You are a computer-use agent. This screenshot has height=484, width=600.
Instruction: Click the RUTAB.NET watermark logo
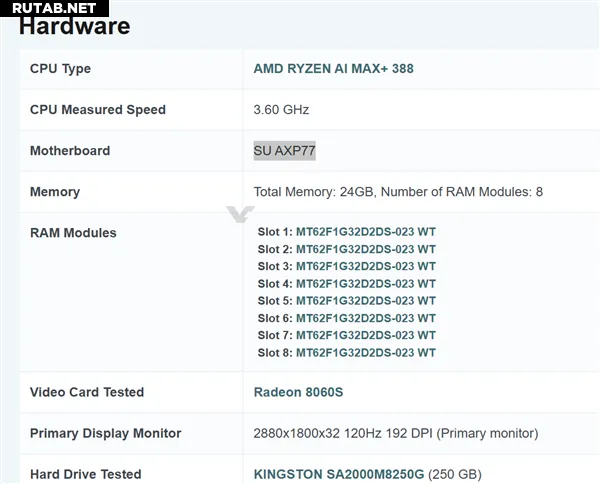pos(54,8)
